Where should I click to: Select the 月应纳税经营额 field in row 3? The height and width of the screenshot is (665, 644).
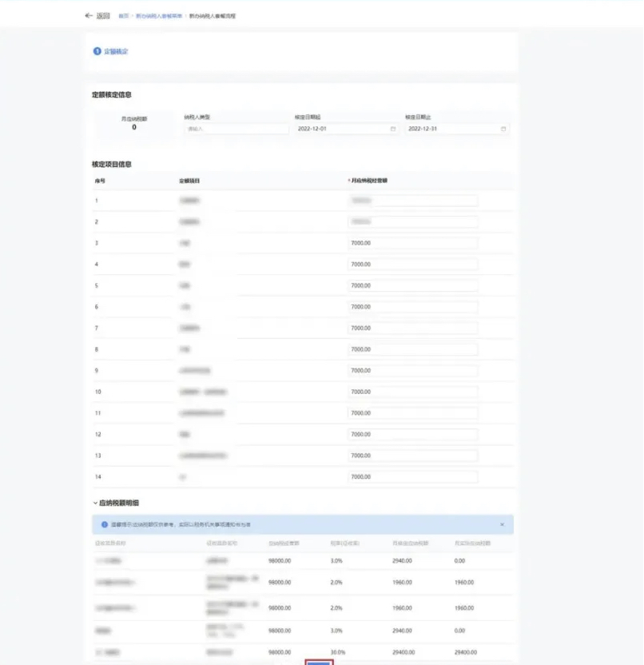click(x=412, y=243)
